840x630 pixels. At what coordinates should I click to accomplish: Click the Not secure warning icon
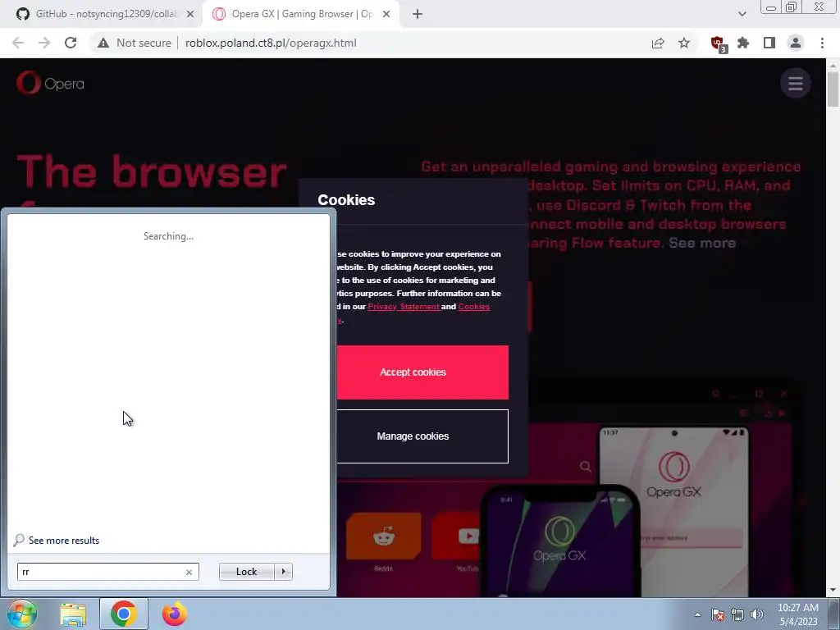pyautogui.click(x=103, y=43)
